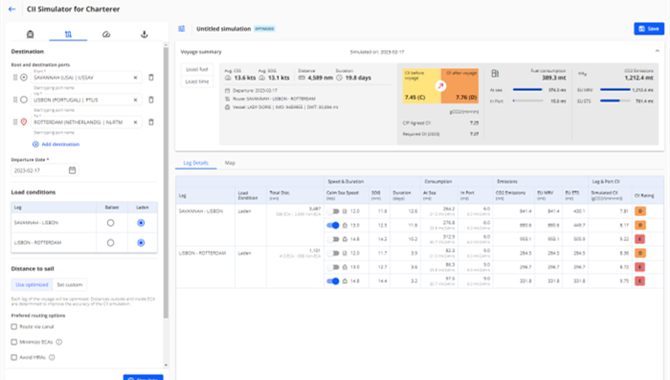
Task: Click the red destination pin beside Rotterdam
Action: 24,122
